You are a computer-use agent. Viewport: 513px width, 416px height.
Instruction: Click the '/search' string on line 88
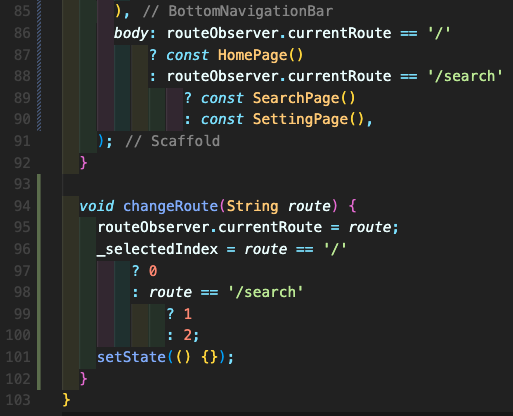click(x=465, y=76)
